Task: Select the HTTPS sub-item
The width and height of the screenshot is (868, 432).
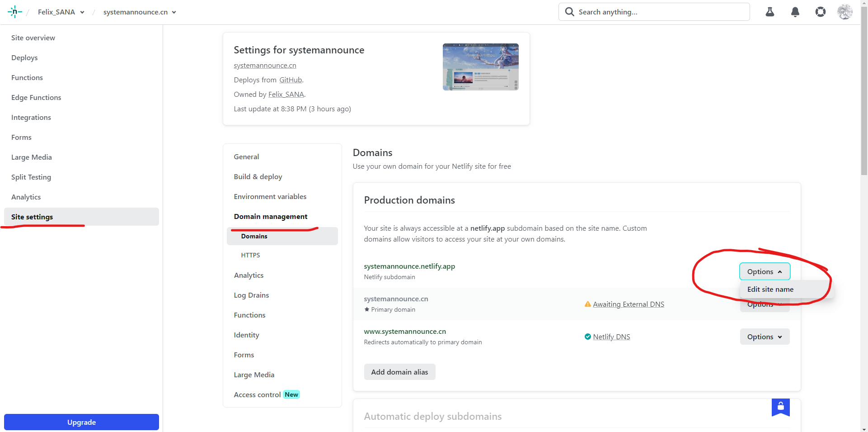Action: pos(251,255)
